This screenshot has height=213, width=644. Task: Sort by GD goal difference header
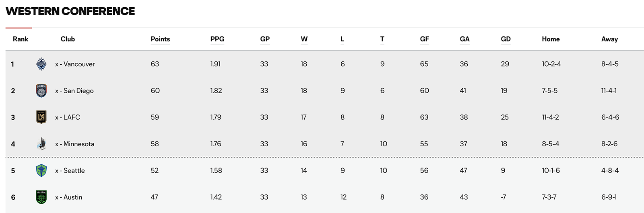pyautogui.click(x=506, y=39)
